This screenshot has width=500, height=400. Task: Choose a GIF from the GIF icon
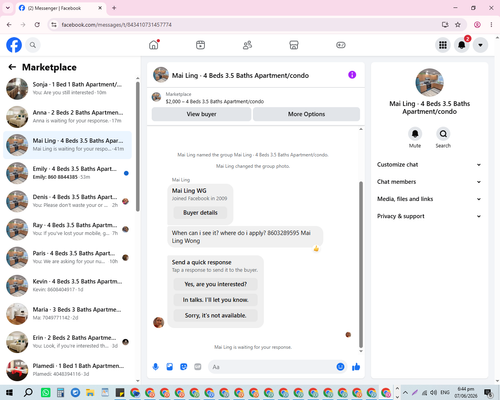(198, 367)
